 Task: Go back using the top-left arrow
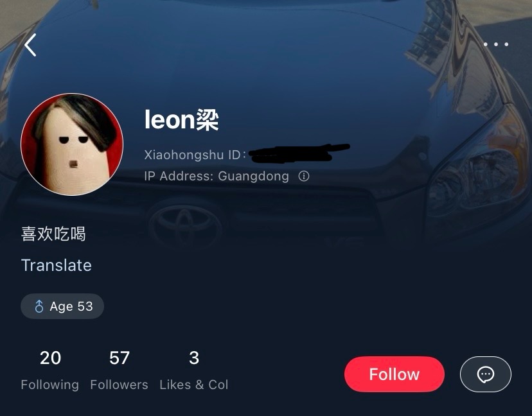click(x=30, y=45)
